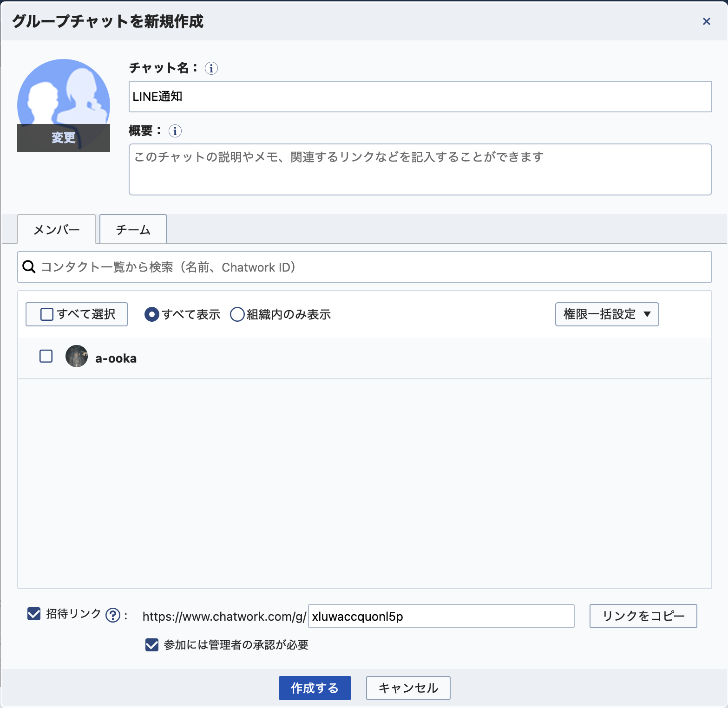Viewport: 728px width, 708px height.
Task: Click the https://www.chatwork.com/g/ URL prefix text
Action: coord(224,617)
